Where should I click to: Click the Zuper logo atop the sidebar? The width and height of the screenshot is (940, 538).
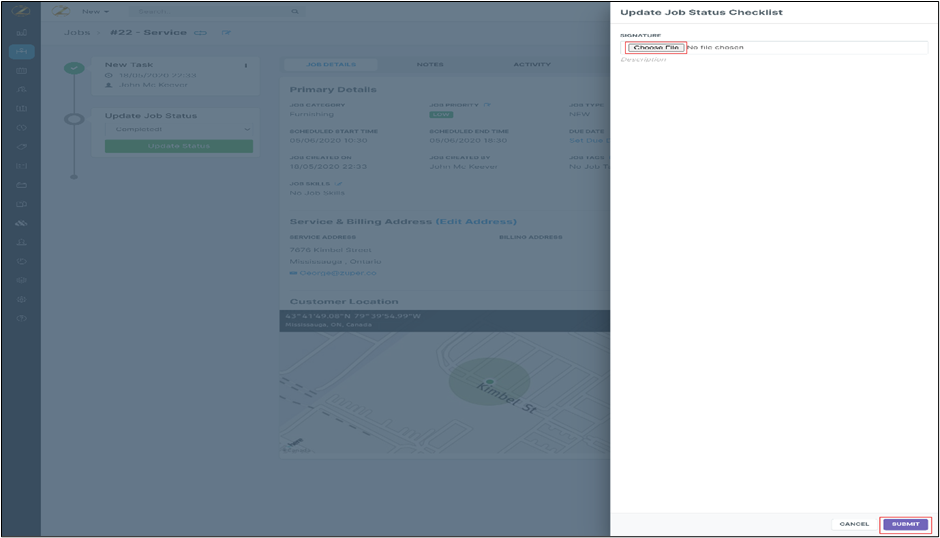click(21, 11)
